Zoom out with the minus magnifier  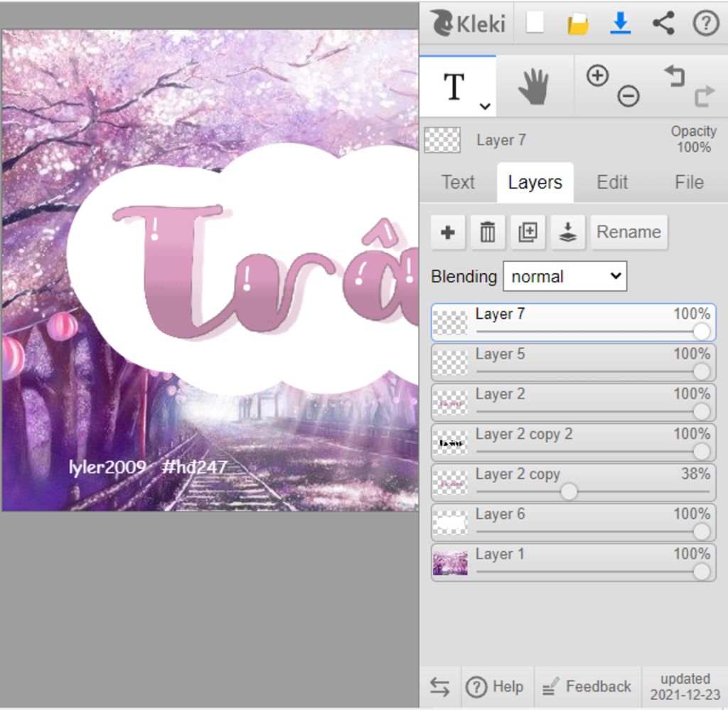pyautogui.click(x=628, y=96)
